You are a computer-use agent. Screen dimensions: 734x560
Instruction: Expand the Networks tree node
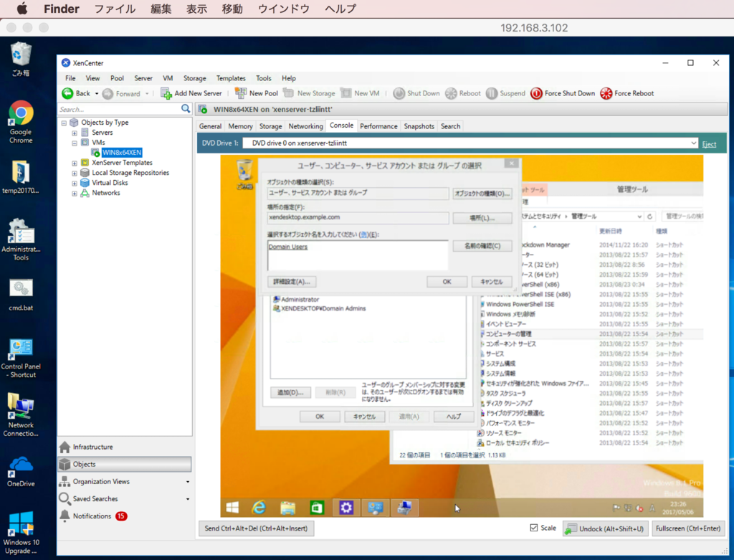pos(75,193)
